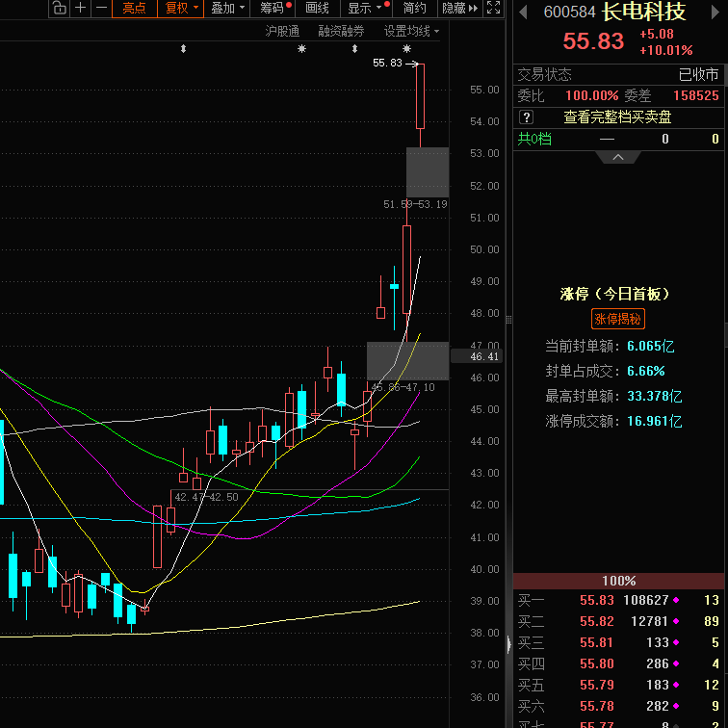Open 查看完整档买卖盘 link
This screenshot has height=728, width=728.
click(x=617, y=117)
